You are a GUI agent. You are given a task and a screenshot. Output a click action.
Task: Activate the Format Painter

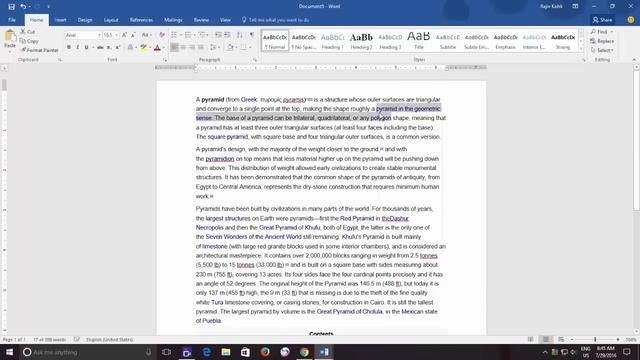pyautogui.click(x=39, y=50)
